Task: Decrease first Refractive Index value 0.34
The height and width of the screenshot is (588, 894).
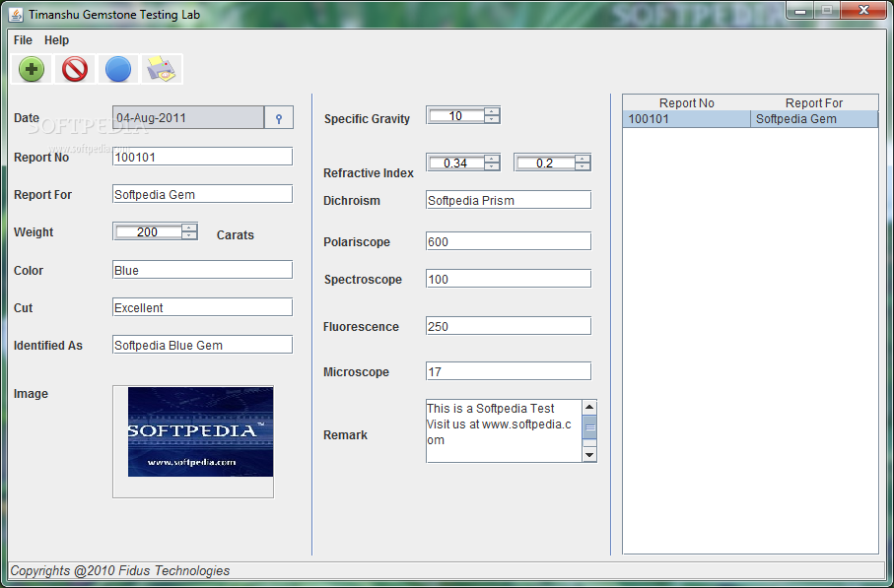Action: click(x=492, y=166)
